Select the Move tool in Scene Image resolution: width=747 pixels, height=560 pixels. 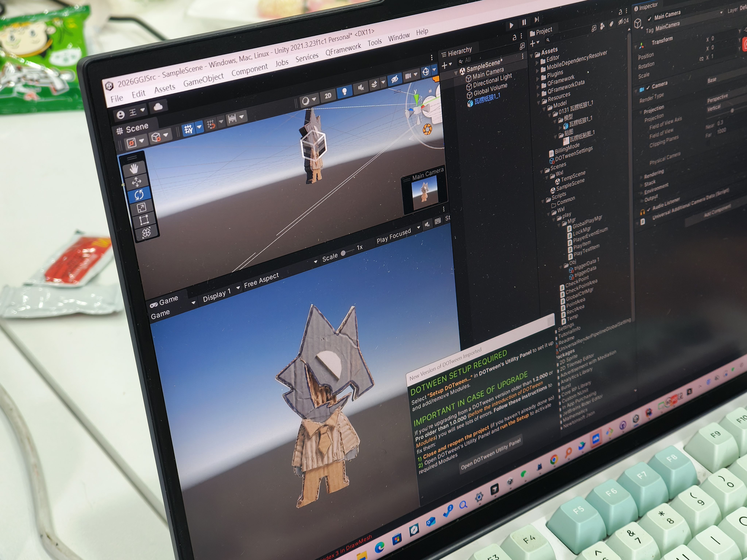[x=136, y=182]
